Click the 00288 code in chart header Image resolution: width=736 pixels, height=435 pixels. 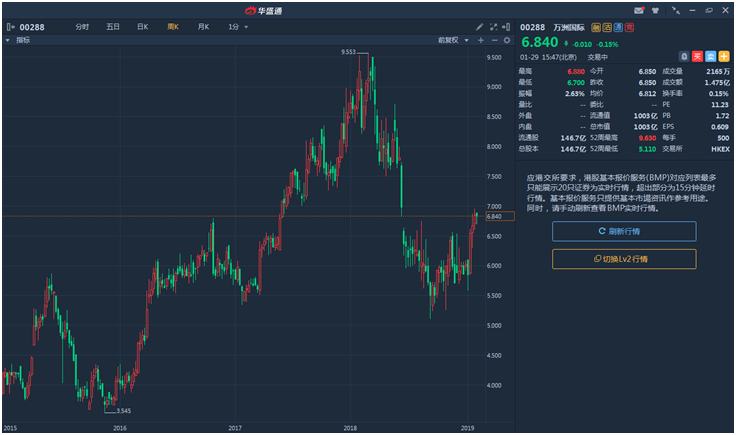[32, 27]
